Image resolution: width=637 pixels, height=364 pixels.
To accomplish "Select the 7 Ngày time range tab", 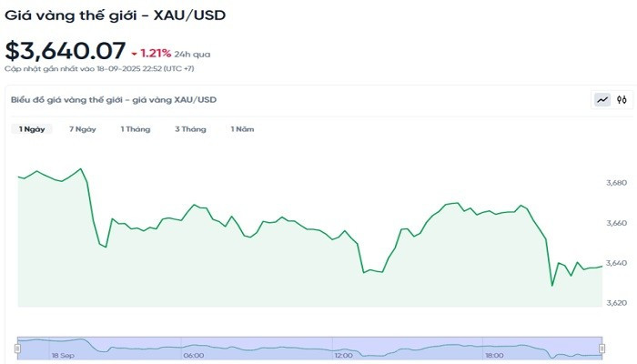I will click(x=83, y=129).
